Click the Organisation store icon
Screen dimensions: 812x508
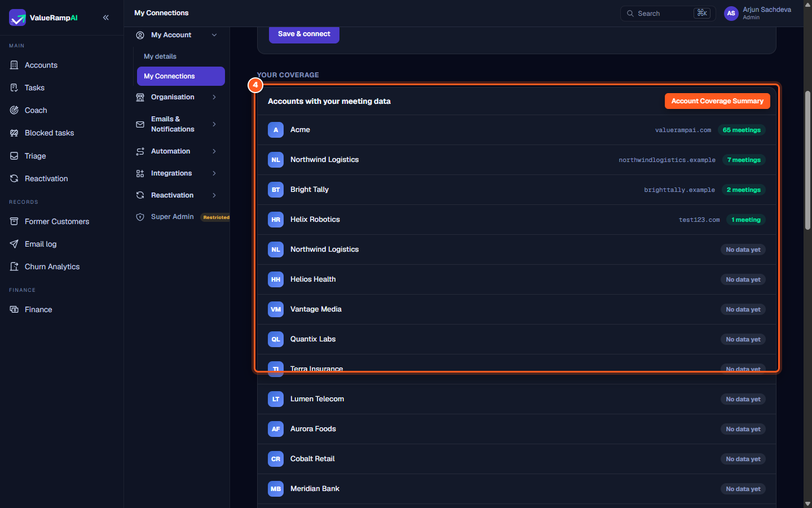tap(140, 97)
